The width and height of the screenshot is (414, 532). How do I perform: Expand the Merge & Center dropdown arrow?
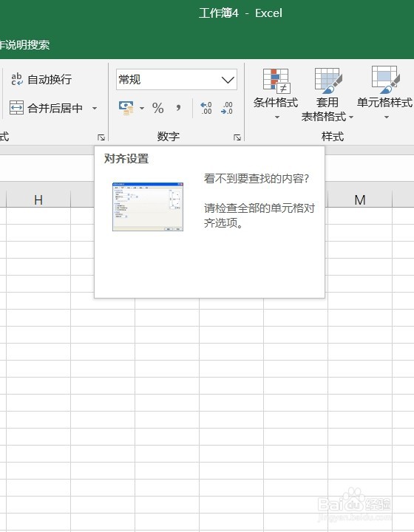pyautogui.click(x=95, y=108)
